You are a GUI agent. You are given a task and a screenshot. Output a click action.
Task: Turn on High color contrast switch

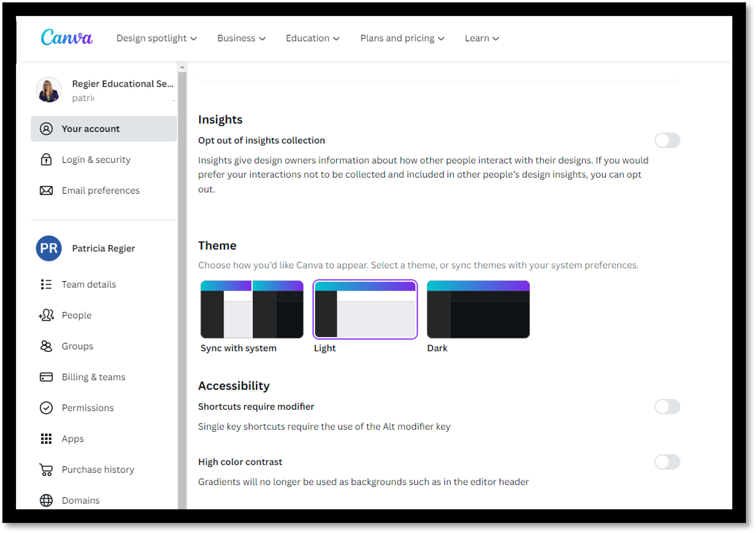pos(668,462)
